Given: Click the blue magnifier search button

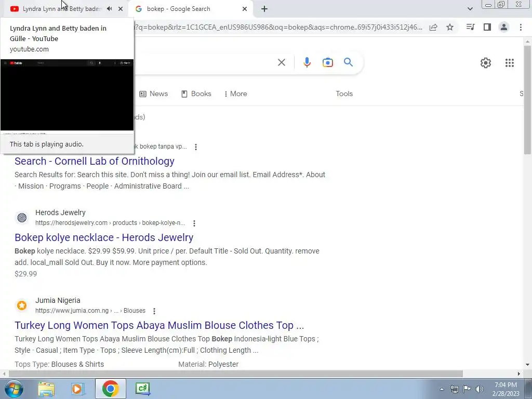Looking at the screenshot, I should (x=349, y=62).
